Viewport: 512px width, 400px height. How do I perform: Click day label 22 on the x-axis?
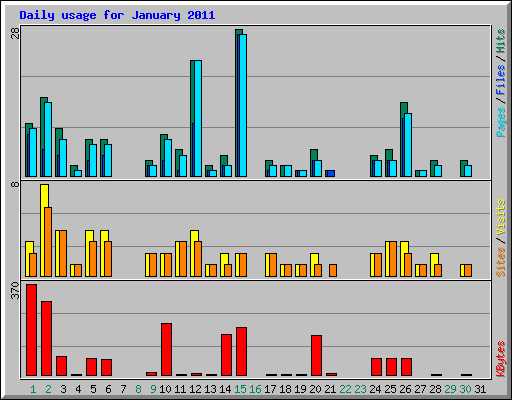tap(345, 389)
